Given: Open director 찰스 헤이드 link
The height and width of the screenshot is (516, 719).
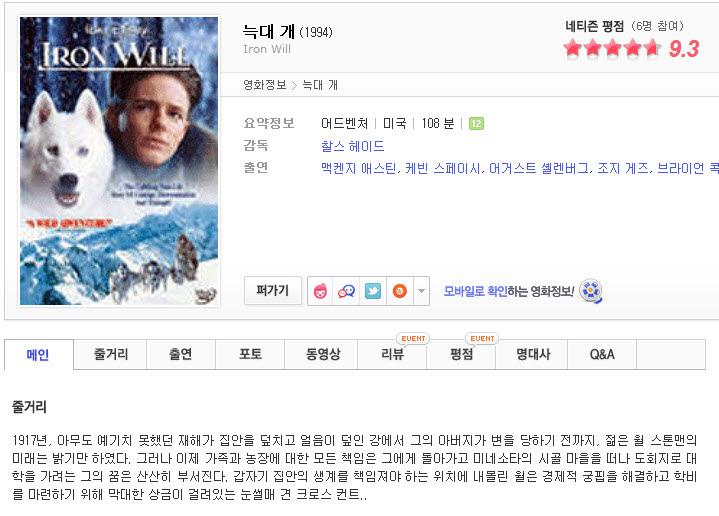Looking at the screenshot, I should (352, 146).
